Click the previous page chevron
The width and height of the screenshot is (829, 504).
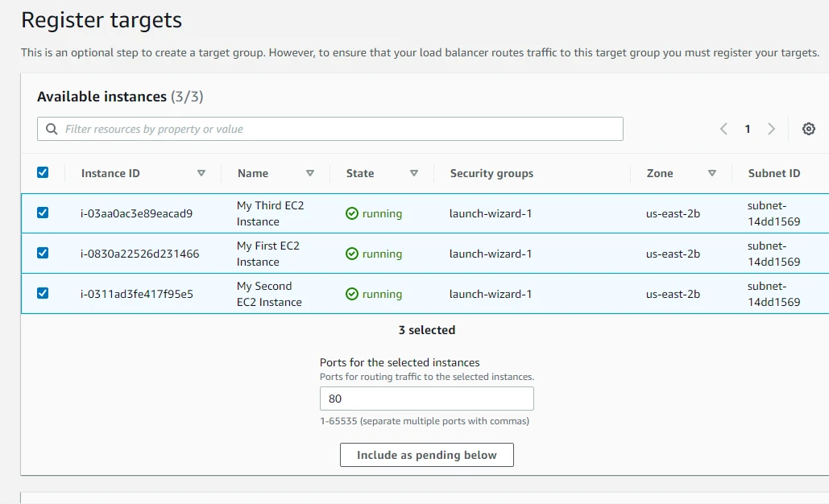click(723, 129)
